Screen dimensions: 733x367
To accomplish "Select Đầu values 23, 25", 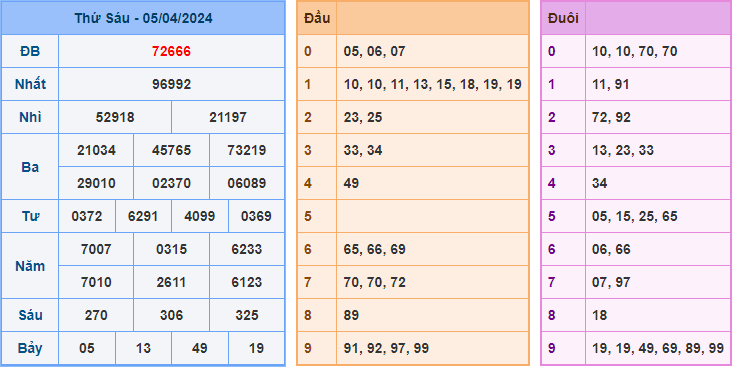I will [x=363, y=117].
